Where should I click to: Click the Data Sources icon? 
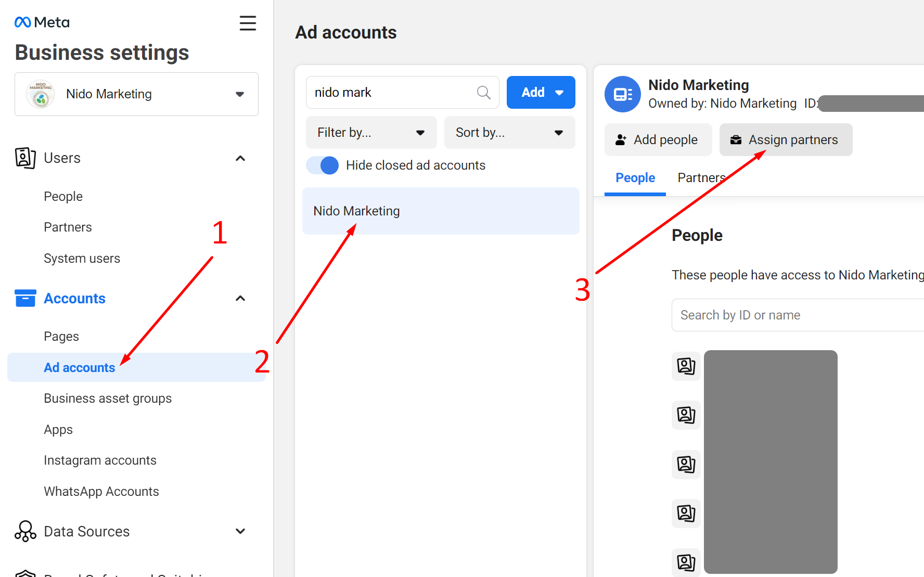pyautogui.click(x=25, y=531)
